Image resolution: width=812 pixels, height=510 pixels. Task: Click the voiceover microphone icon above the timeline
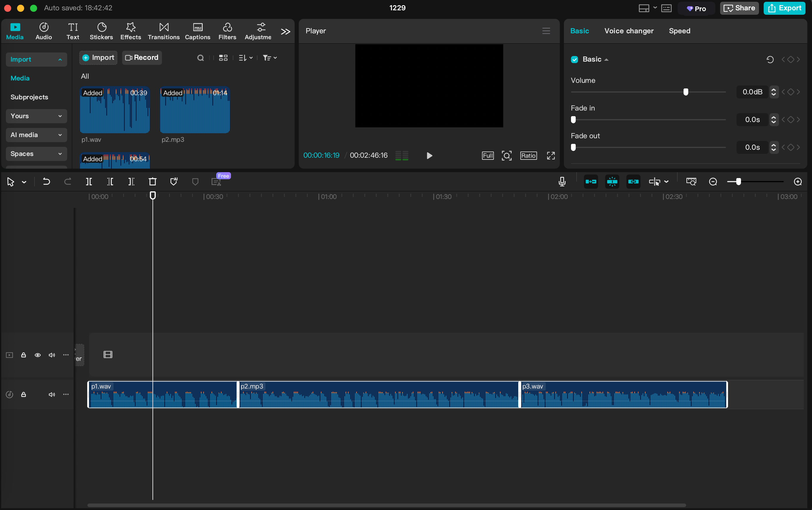click(562, 182)
